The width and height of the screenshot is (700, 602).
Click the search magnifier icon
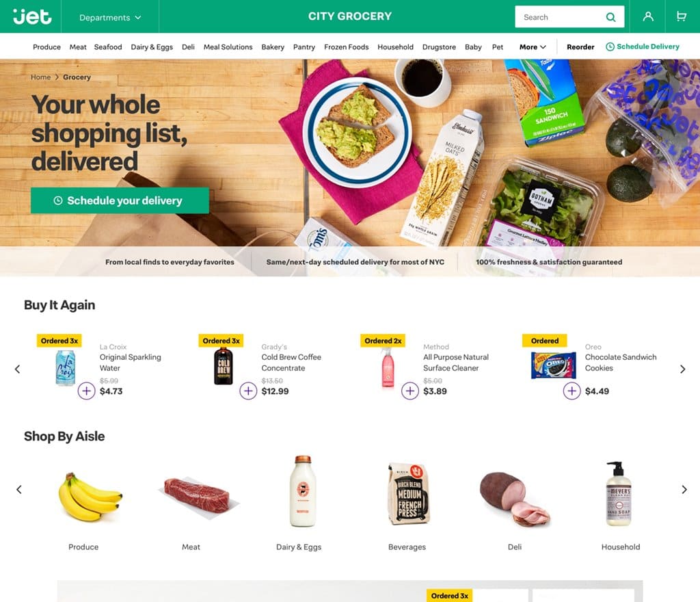coord(610,17)
